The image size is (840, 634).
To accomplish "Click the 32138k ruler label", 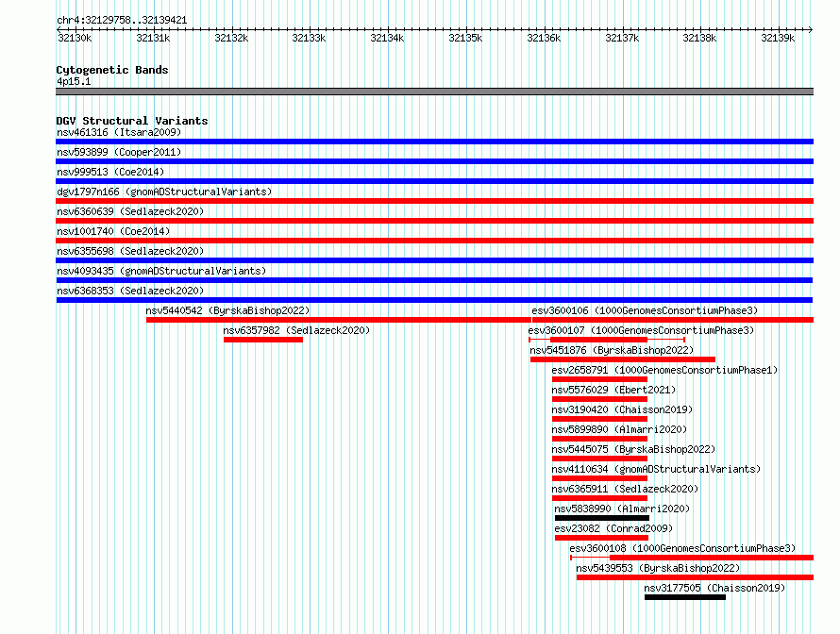I will point(699,38).
